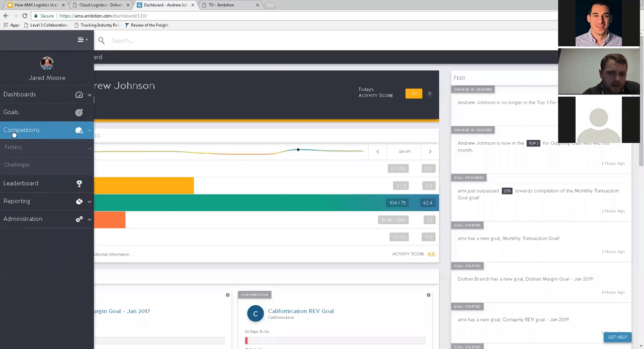This screenshot has width=644, height=349.
Task: Expand the Administration submenu chevron
Action: [90, 219]
